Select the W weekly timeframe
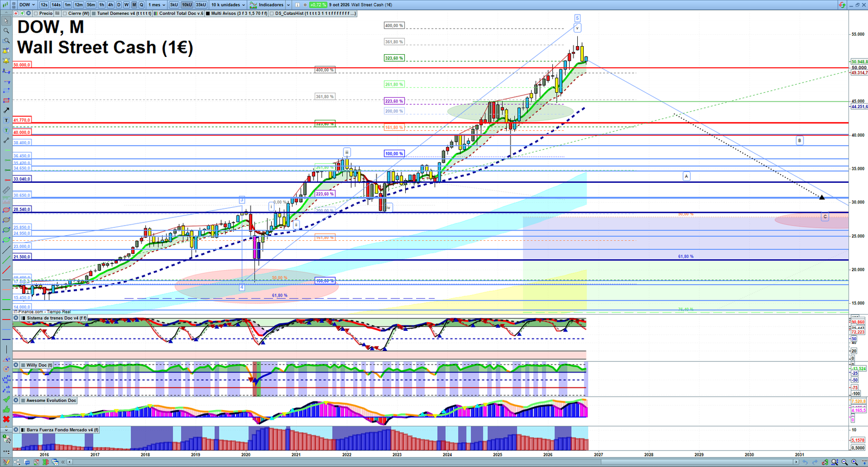This screenshot has height=467, width=868. (126, 5)
